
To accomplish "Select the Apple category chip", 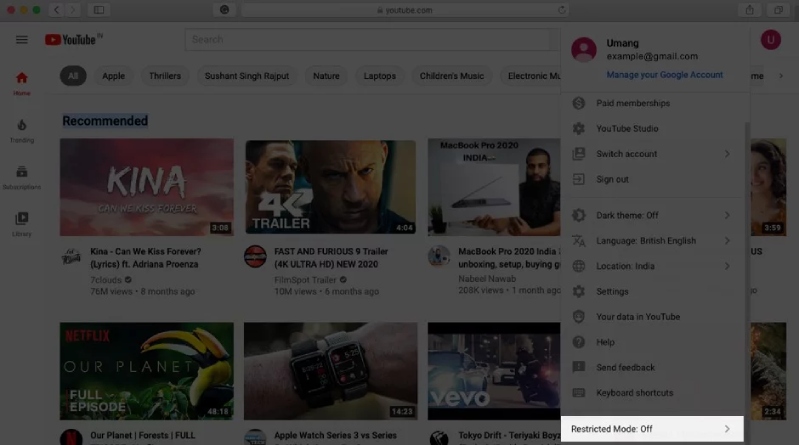I will [x=113, y=76].
